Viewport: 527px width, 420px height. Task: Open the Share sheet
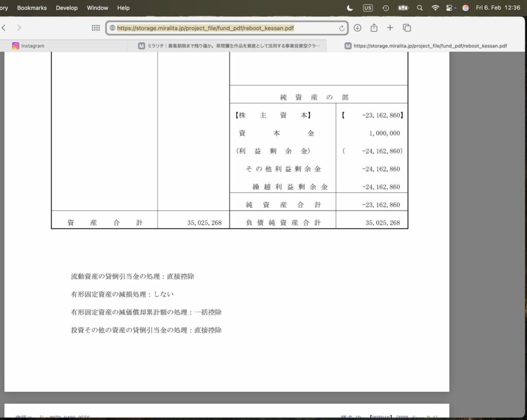coord(374,28)
